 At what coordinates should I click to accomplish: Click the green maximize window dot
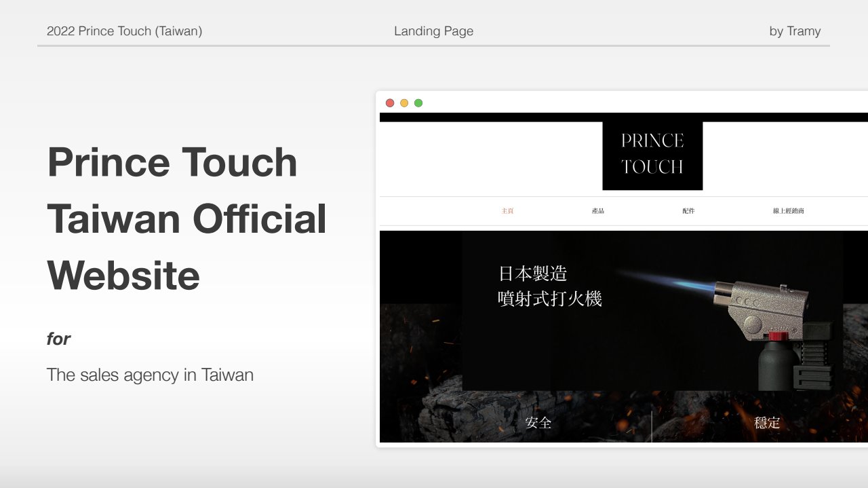coord(418,103)
